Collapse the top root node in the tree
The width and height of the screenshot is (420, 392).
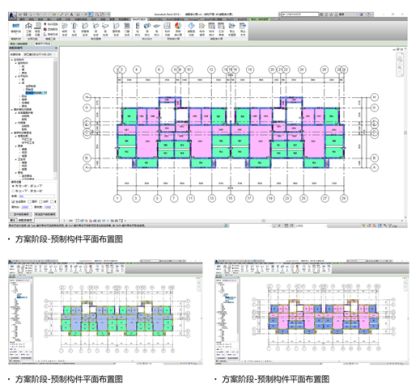pyautogui.click(x=13, y=60)
